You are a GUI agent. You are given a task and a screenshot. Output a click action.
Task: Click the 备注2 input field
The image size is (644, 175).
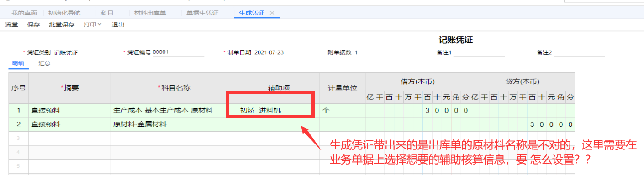tap(579, 52)
